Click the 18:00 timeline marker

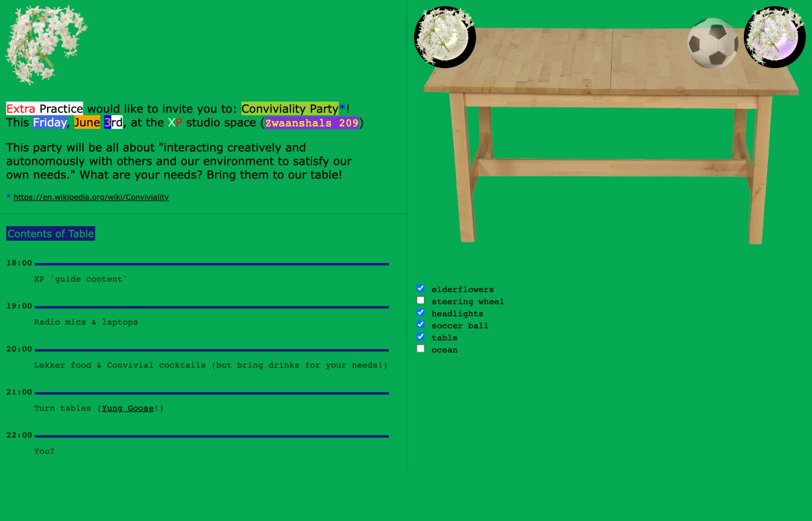coord(19,263)
